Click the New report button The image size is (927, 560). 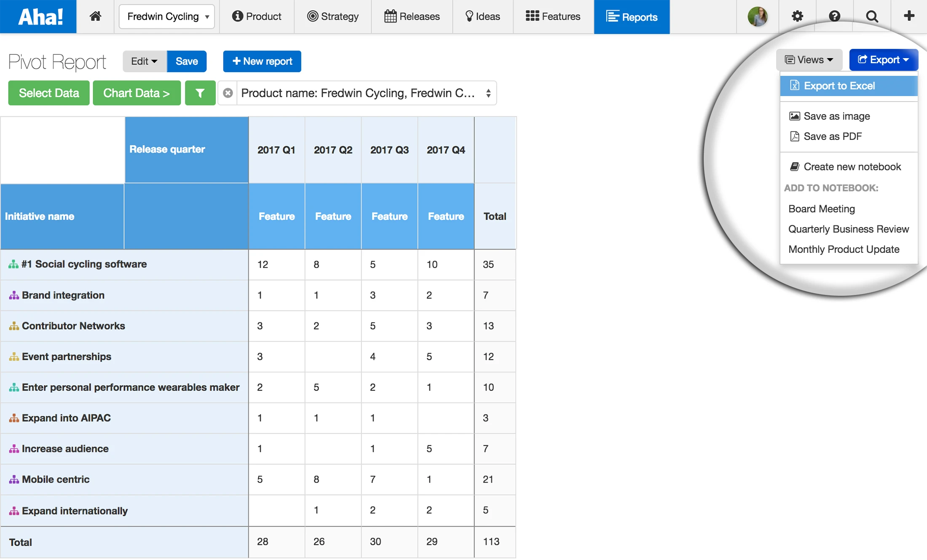[262, 62]
